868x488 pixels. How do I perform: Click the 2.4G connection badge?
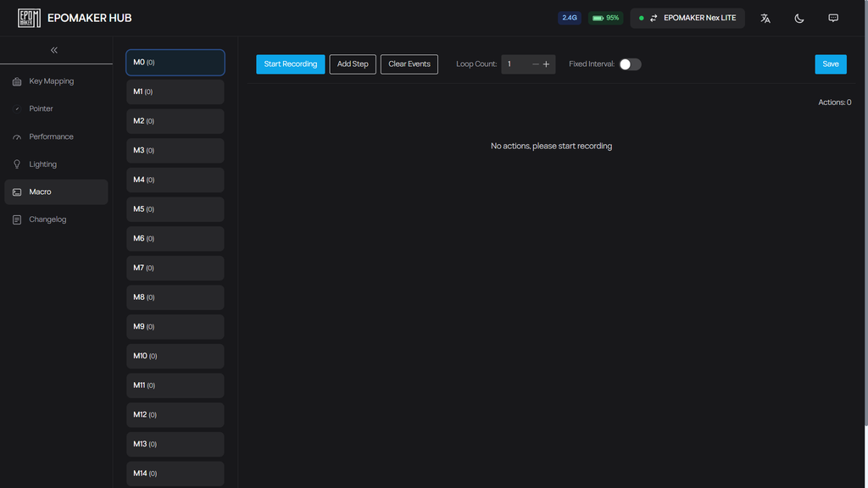tap(569, 19)
